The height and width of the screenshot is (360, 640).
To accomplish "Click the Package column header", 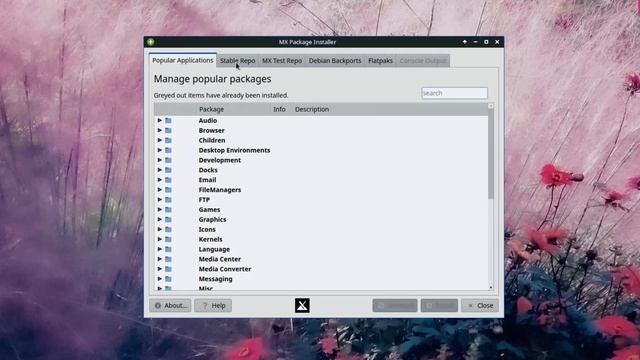I will tap(211, 109).
